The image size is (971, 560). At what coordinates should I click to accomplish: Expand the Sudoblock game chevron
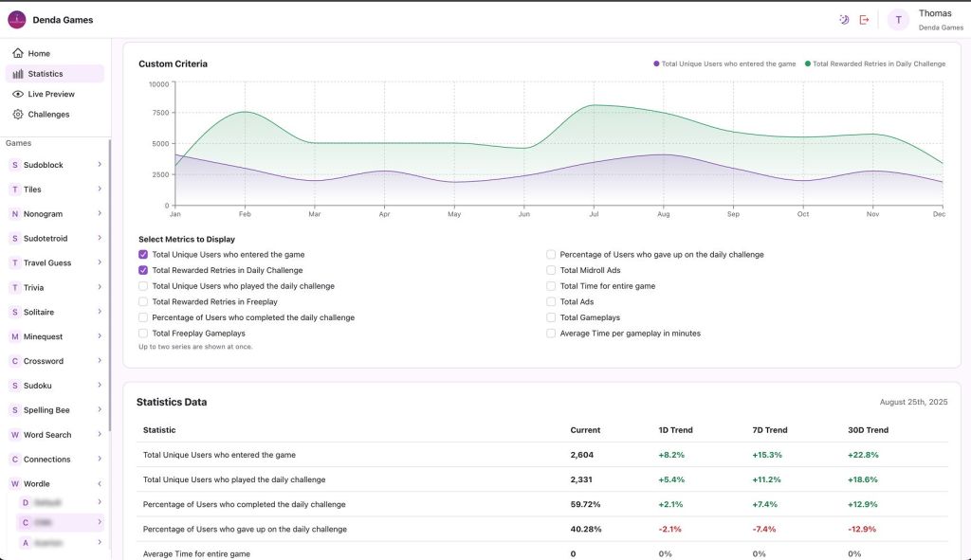click(100, 165)
